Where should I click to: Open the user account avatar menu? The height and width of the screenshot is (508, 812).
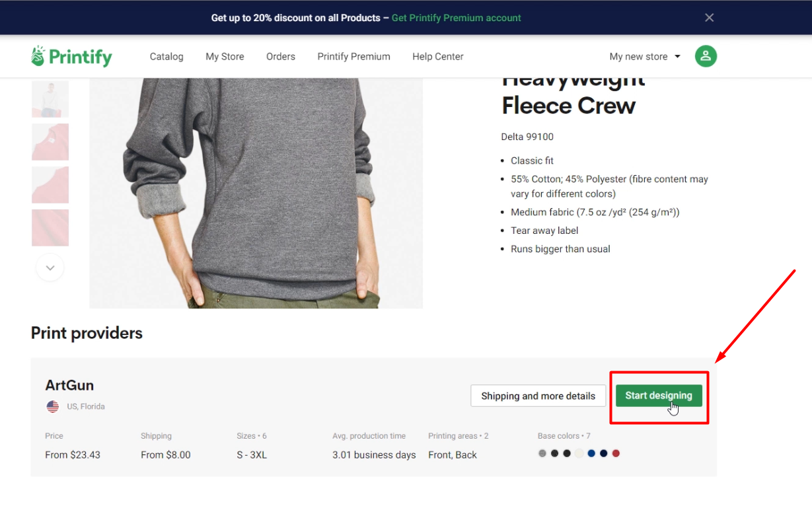coord(706,56)
